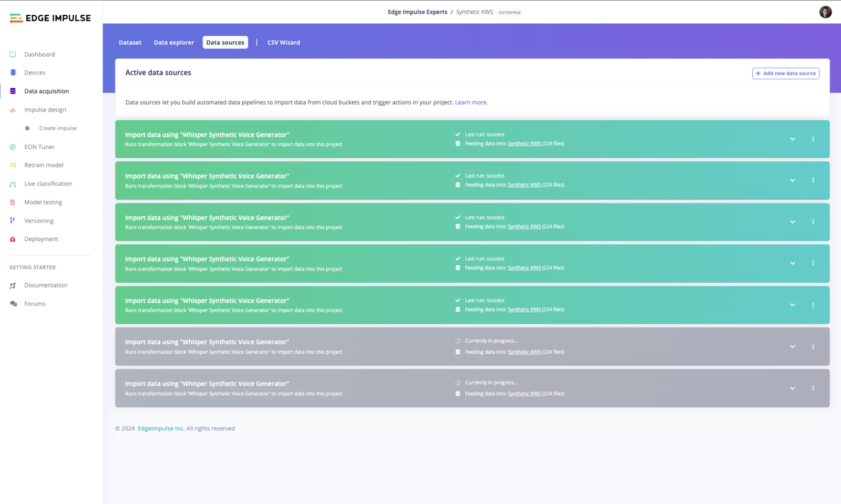Open Synthetic KWS link in sixth row
The image size is (841, 504).
(x=524, y=352)
